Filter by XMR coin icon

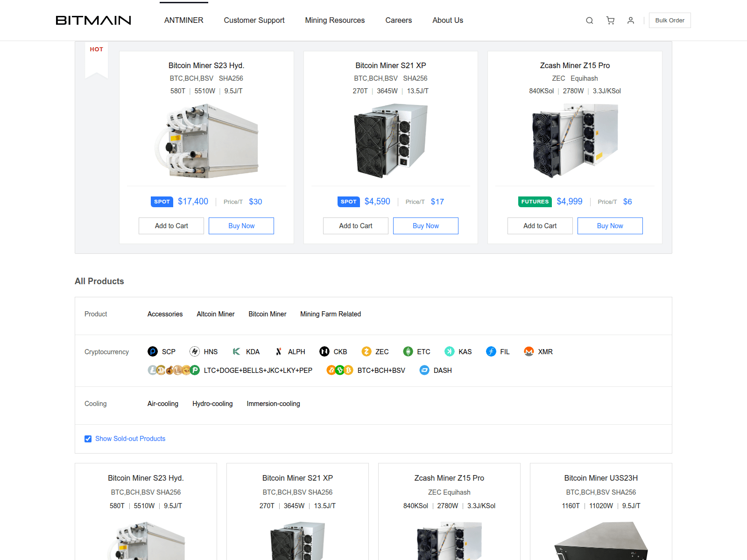pyautogui.click(x=529, y=351)
